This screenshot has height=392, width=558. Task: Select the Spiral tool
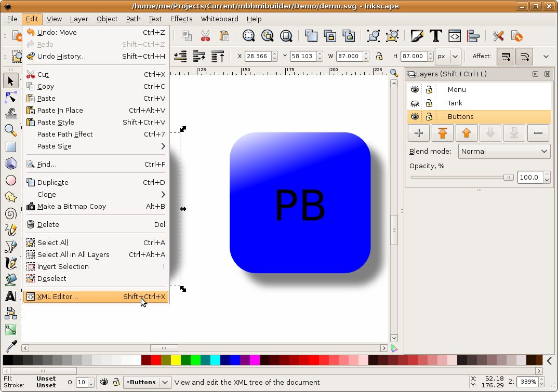[x=11, y=213]
